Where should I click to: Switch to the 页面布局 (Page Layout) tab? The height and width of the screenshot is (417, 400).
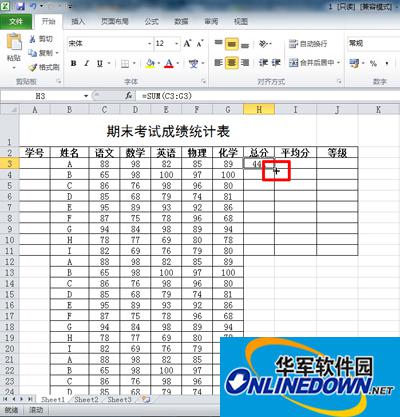point(115,22)
